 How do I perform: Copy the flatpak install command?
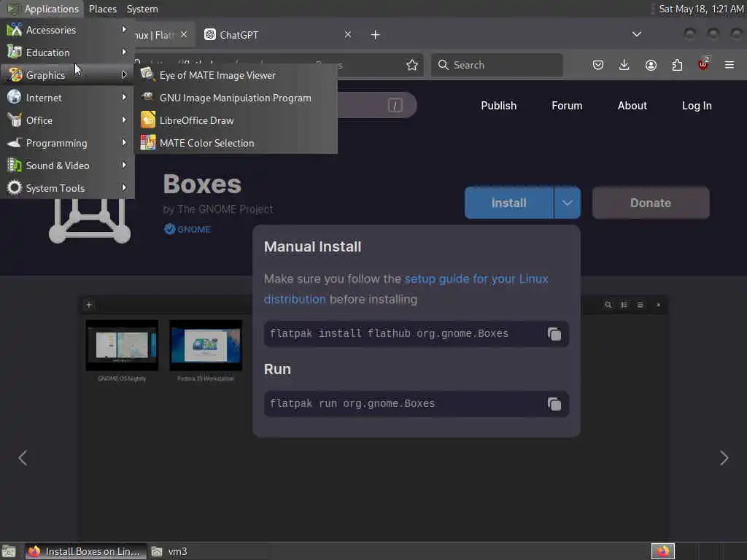click(x=554, y=334)
